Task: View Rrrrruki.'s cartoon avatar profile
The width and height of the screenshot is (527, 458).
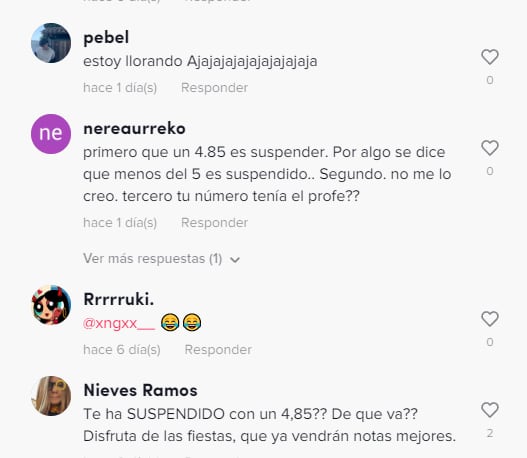Action: coord(51,305)
